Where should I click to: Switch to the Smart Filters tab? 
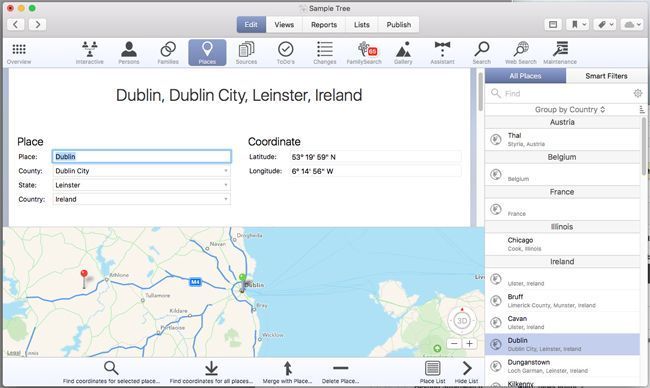pos(606,76)
